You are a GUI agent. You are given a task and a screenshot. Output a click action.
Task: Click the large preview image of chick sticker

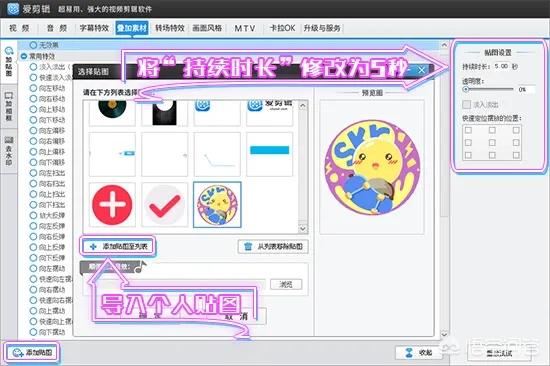[372, 167]
